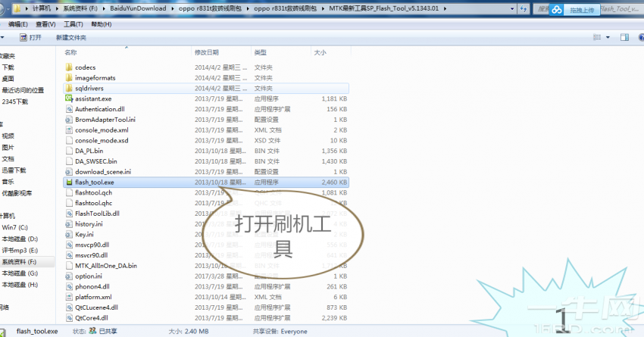Click the cloud upload button icon

click(558, 10)
